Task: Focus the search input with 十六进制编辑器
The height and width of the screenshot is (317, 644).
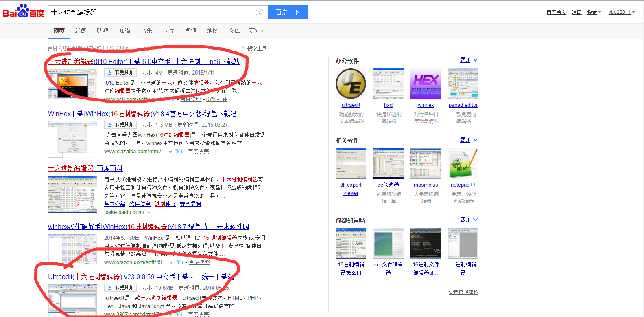Action: pos(151,12)
